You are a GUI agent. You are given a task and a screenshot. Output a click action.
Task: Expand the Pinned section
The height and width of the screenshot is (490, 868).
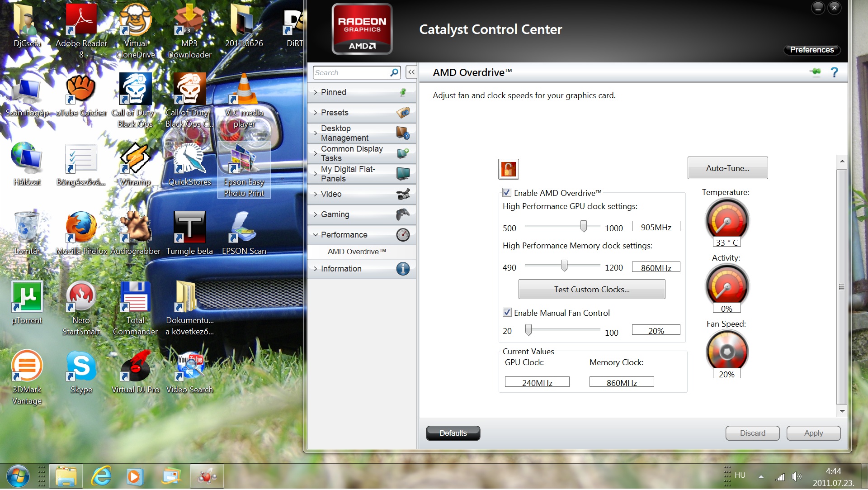point(362,92)
